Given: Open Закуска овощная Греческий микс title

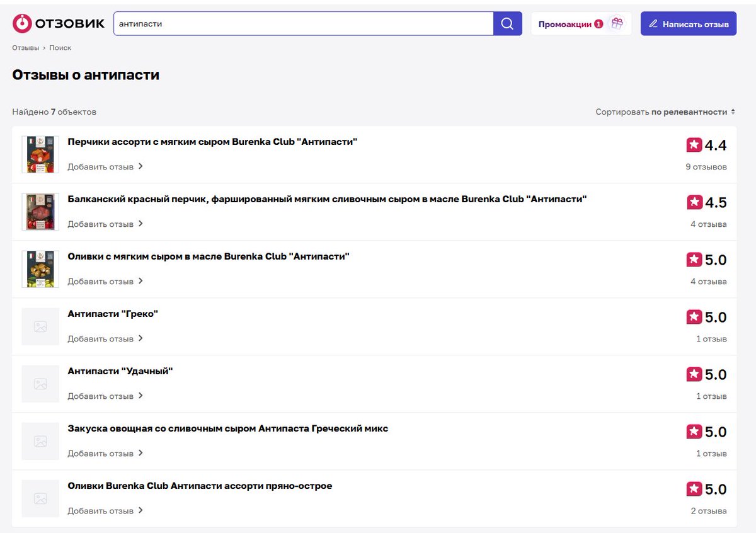Looking at the screenshot, I should (228, 428).
